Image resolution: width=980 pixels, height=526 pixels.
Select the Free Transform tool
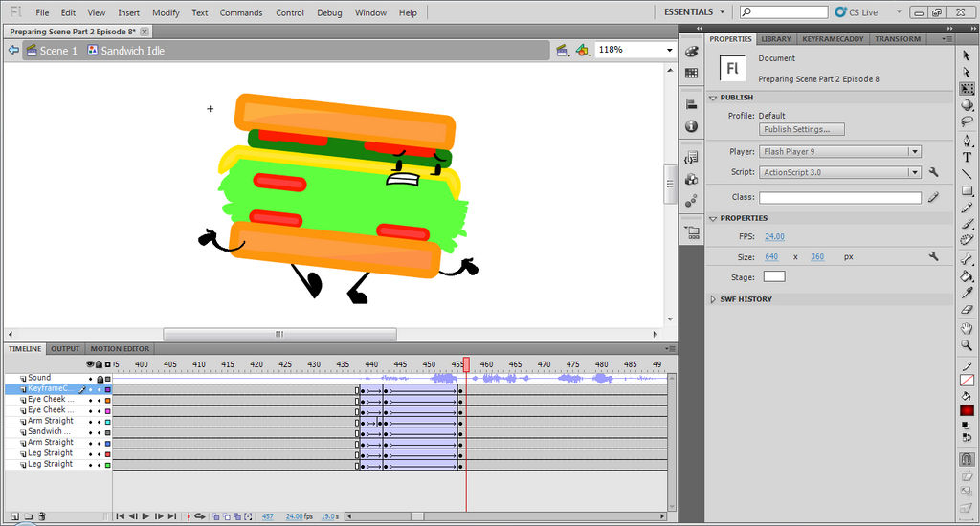967,88
